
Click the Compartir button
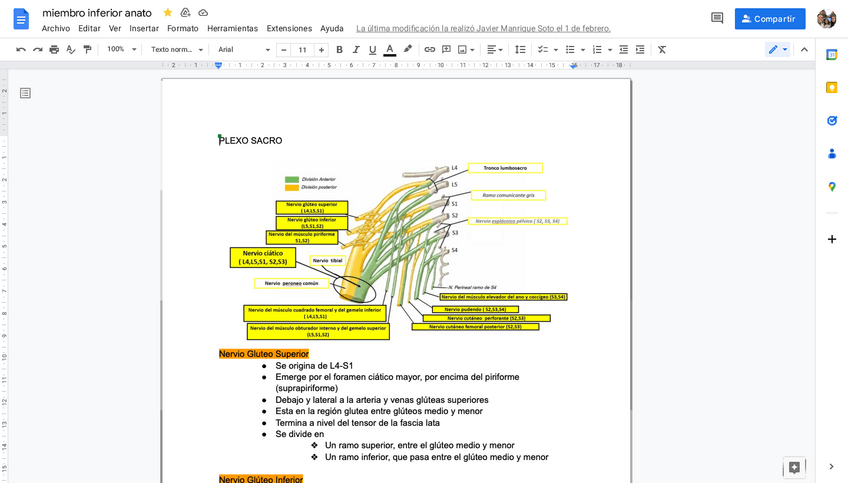click(769, 18)
